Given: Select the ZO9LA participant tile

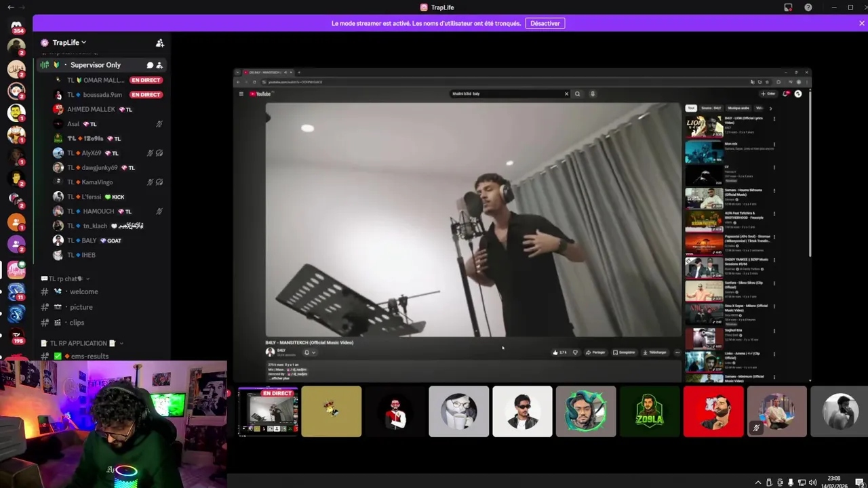Looking at the screenshot, I should pyautogui.click(x=650, y=411).
